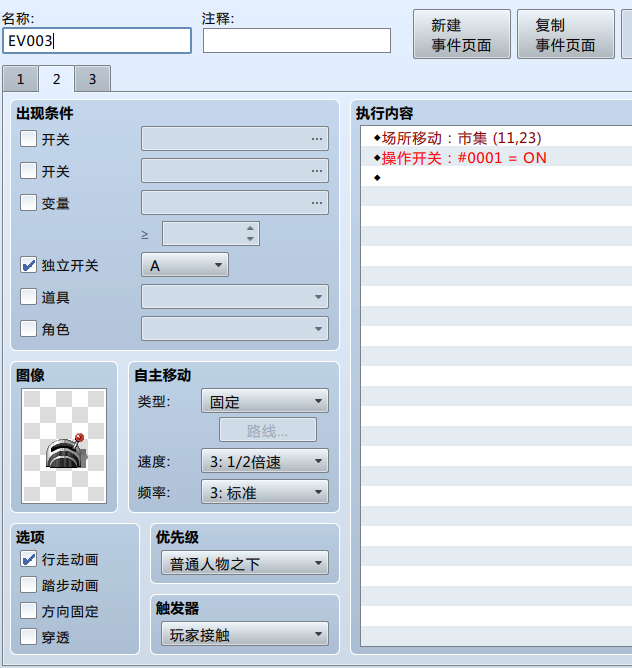Switch to event page tab 1
The height and width of the screenshot is (668, 632).
coord(20,79)
